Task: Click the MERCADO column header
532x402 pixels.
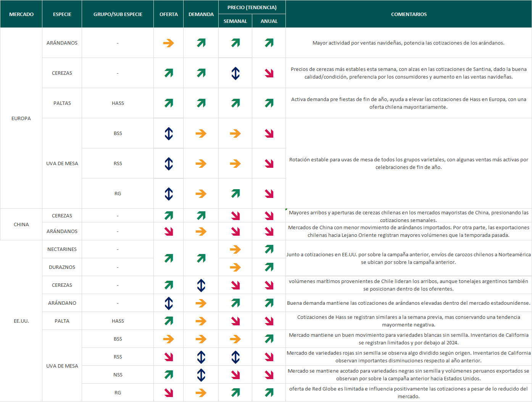Action: tap(21, 14)
